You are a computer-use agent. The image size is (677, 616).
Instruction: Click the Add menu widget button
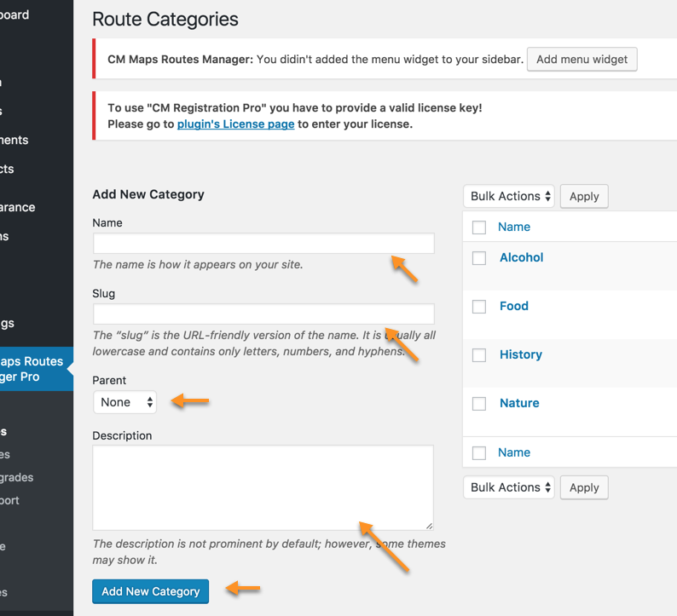point(582,60)
